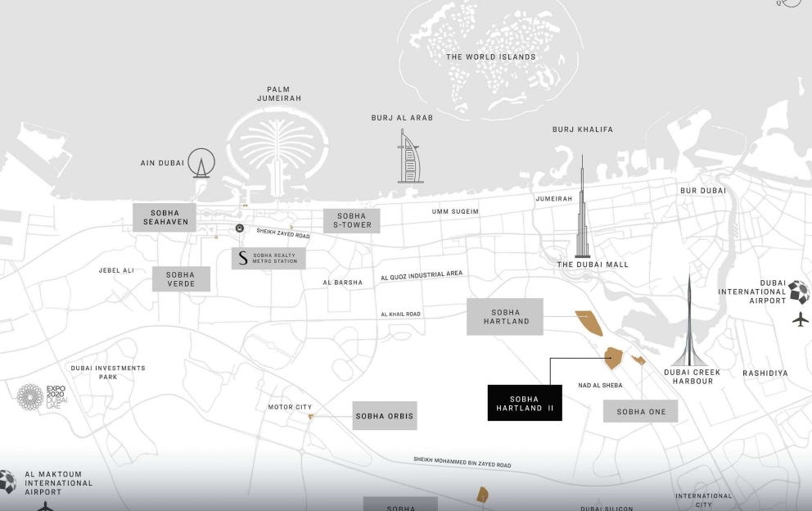Screen dimensions: 812x511
Task: Click the gold Sobha Hartland plot shape
Action: tap(589, 323)
